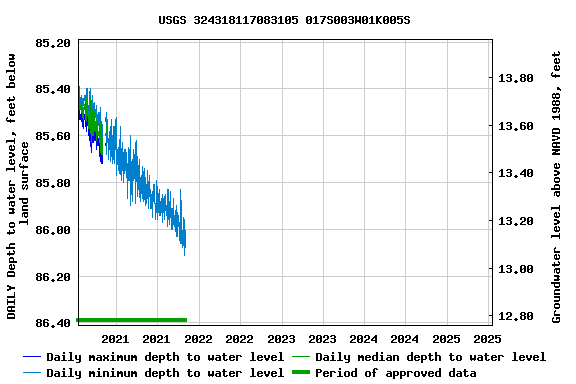This screenshot has height=384, width=576.
Task: Click the left axis tick label 85.80
Action: (53, 183)
